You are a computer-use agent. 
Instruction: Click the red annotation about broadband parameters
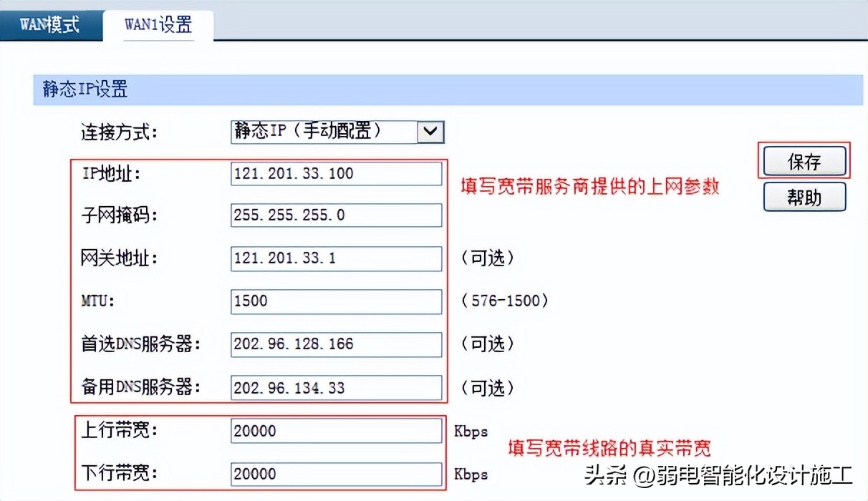(x=591, y=187)
